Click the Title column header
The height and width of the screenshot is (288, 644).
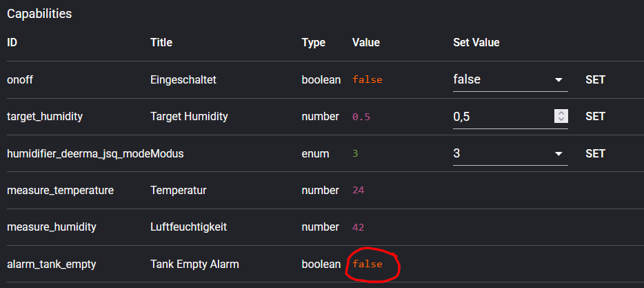(x=161, y=43)
